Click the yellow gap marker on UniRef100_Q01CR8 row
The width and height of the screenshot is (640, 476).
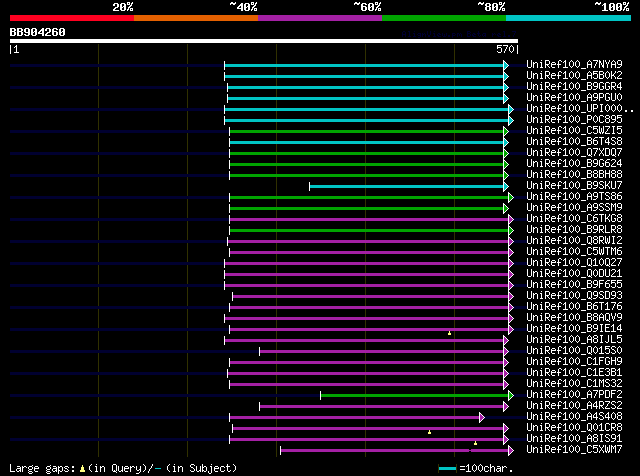(x=429, y=432)
